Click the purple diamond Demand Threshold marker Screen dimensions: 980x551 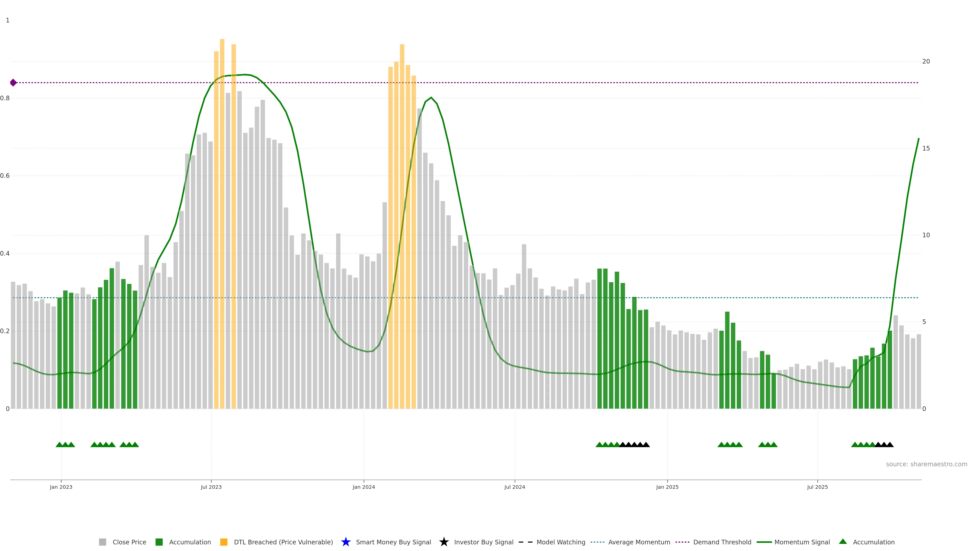point(13,82)
